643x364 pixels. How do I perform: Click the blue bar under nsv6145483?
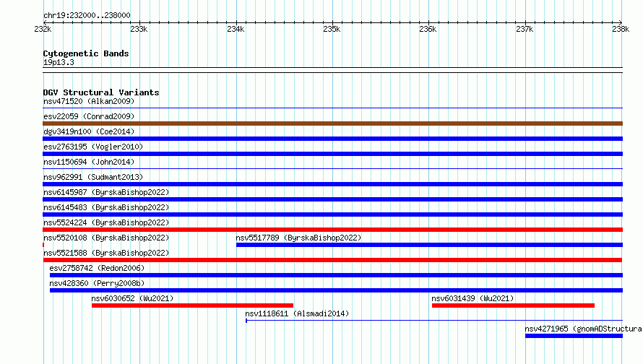pyautogui.click(x=332, y=214)
